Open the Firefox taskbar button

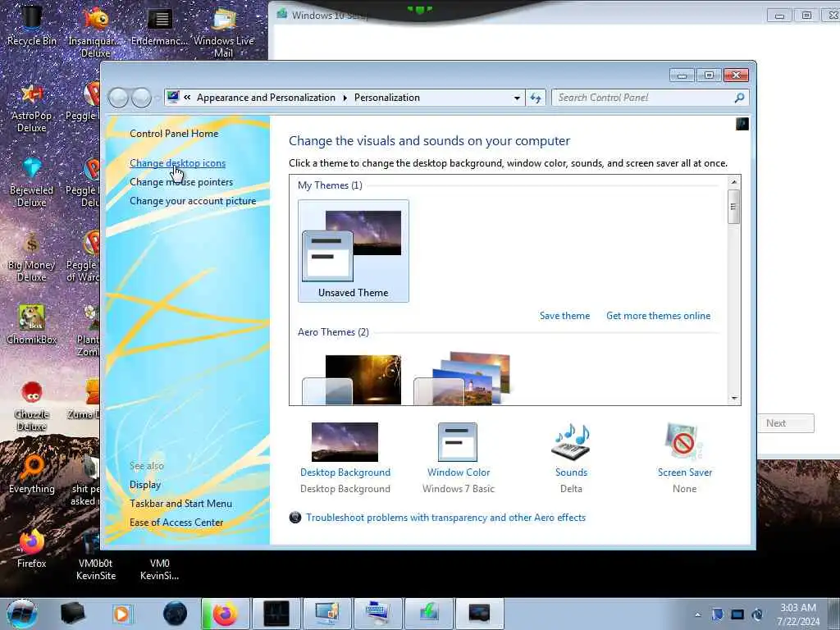pyautogui.click(x=225, y=614)
